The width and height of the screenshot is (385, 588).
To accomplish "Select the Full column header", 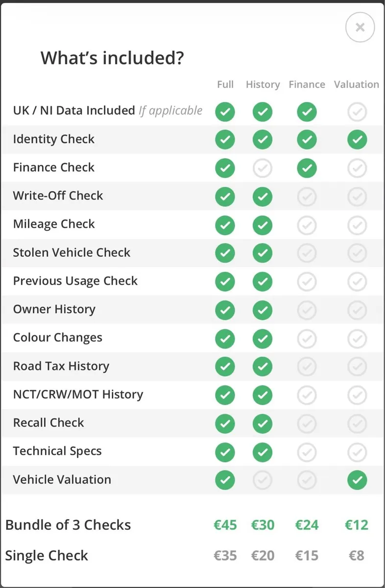I will point(225,84).
